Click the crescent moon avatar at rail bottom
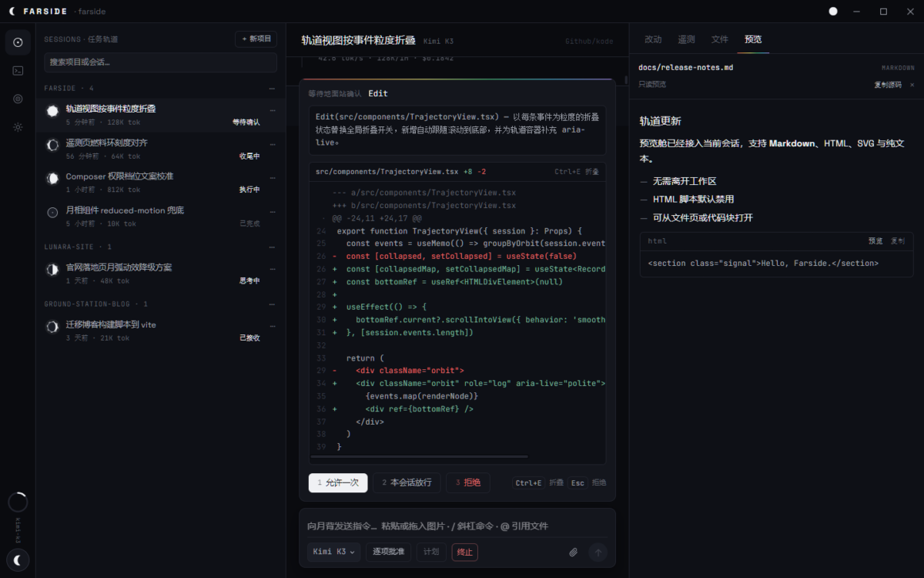924x578 pixels. pyautogui.click(x=18, y=560)
